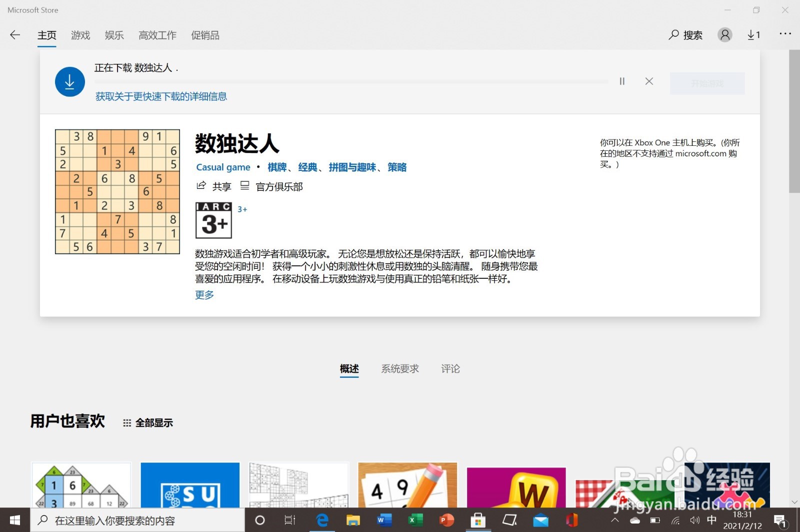
Task: Open Task View on taskbar
Action: pos(290,521)
